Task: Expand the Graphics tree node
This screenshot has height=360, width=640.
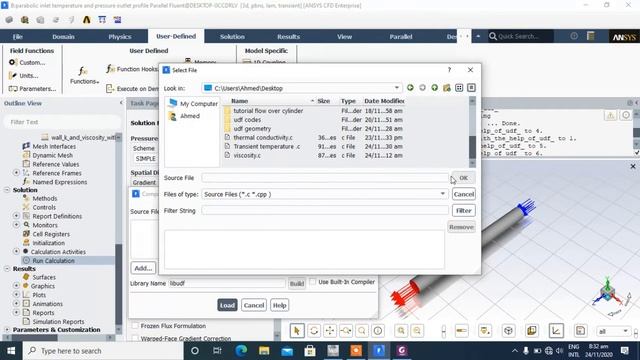Action: pyautogui.click(x=16, y=286)
